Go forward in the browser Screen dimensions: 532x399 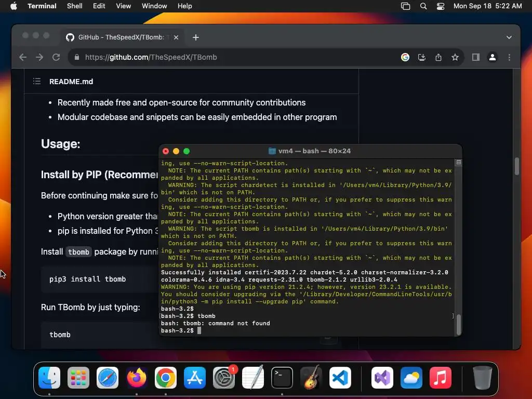(39, 57)
